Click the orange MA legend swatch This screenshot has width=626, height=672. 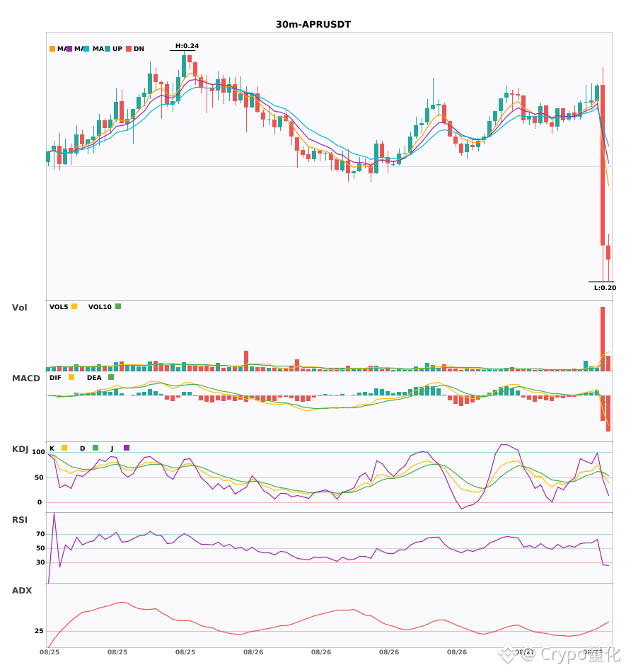pyautogui.click(x=52, y=49)
